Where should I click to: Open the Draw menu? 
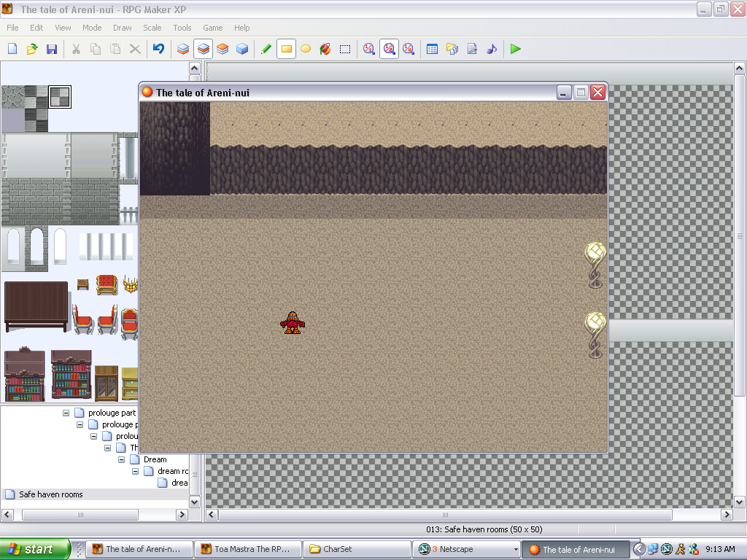(121, 28)
